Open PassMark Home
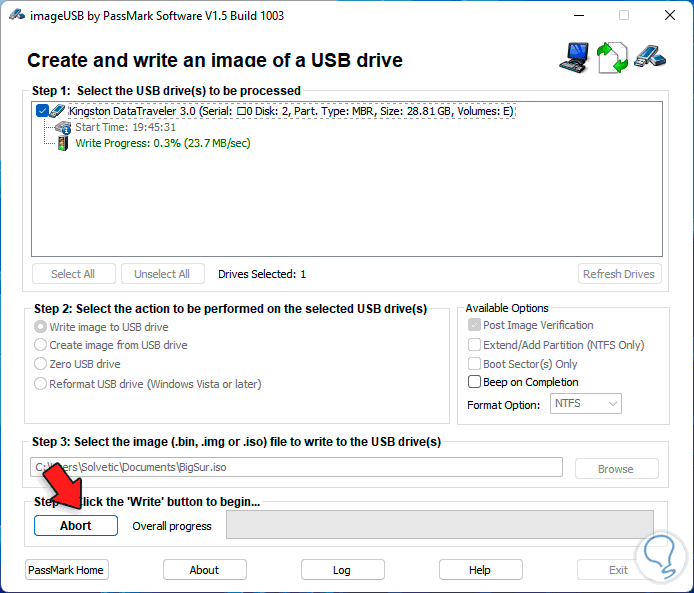Image resolution: width=694 pixels, height=593 pixels. click(66, 570)
